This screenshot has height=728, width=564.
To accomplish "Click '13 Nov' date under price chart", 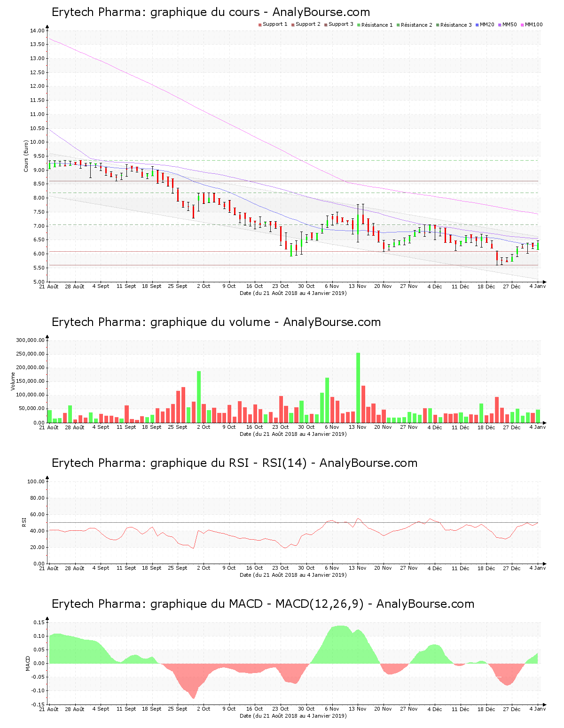I will pos(358,286).
